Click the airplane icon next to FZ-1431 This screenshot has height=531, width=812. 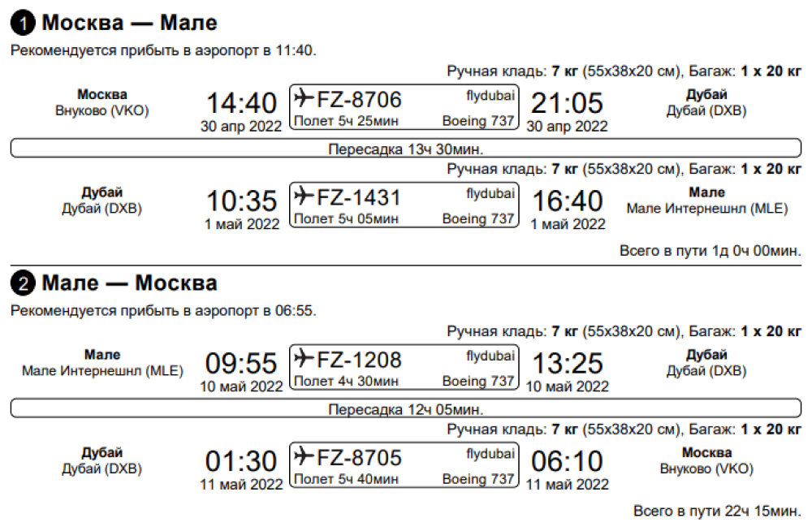tap(304, 196)
